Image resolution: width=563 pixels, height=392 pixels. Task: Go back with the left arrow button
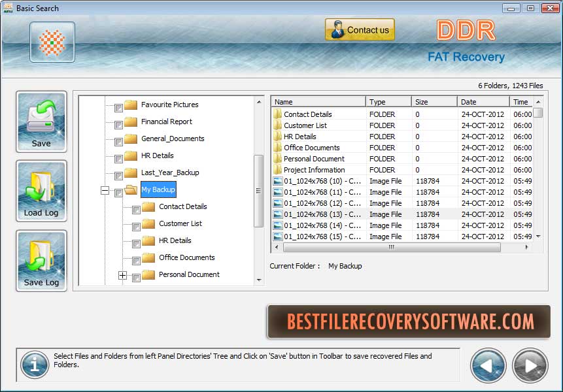[488, 365]
